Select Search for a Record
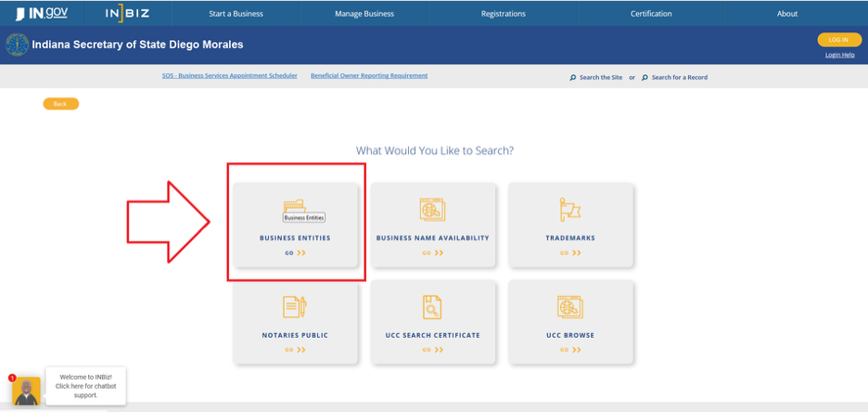 (679, 77)
